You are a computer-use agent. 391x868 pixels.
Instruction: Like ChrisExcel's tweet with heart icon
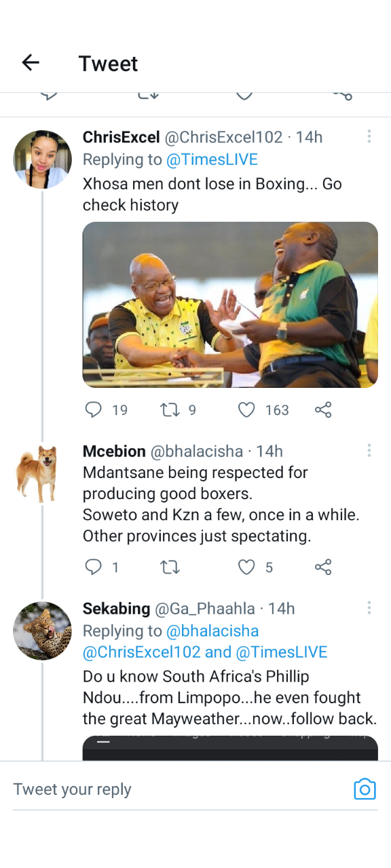click(246, 410)
